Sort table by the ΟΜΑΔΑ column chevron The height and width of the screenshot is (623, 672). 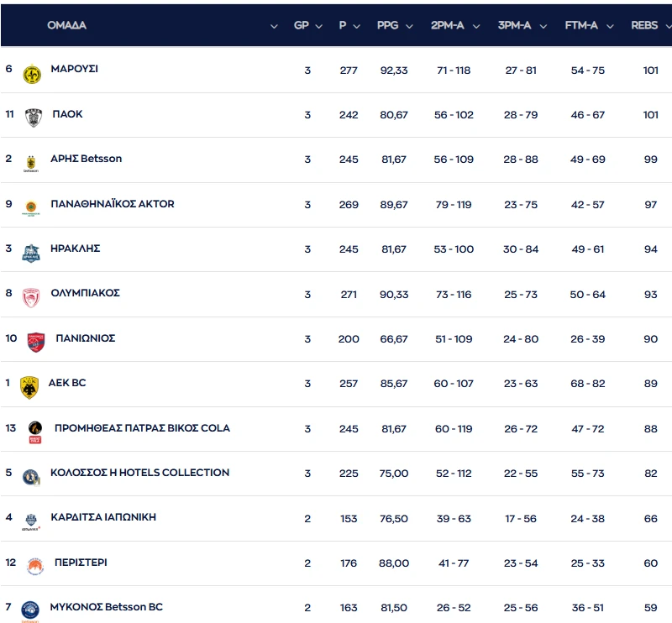274,26
